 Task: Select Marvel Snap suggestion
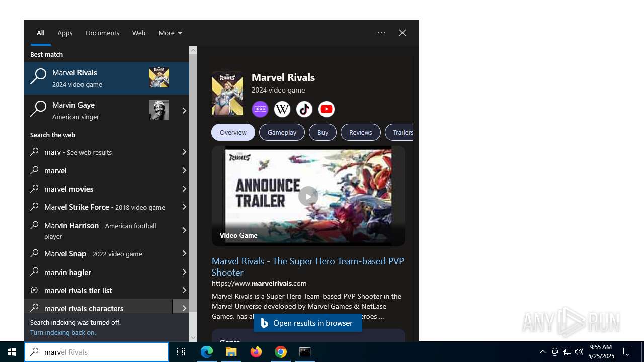click(98, 254)
